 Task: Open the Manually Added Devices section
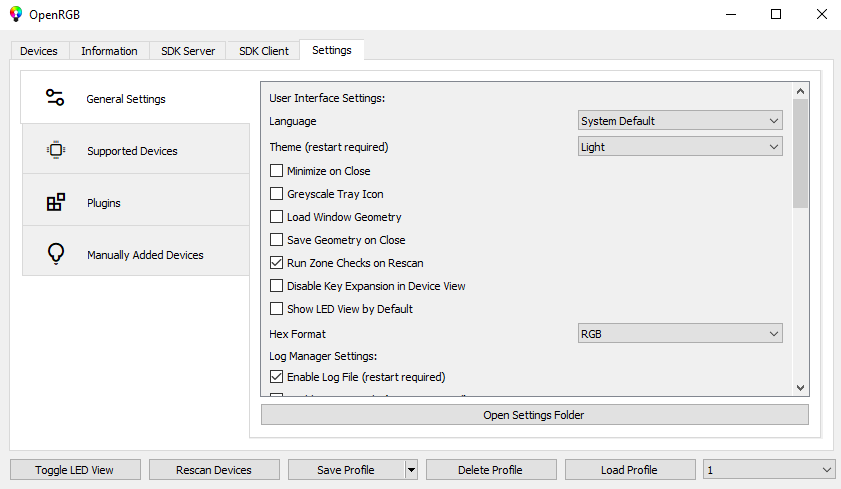coord(136,252)
